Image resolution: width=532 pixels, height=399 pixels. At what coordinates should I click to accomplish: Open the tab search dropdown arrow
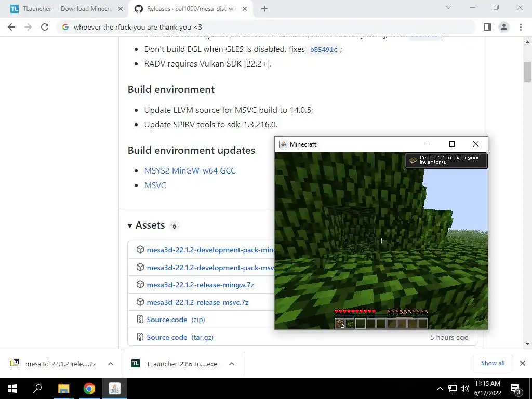448,7
